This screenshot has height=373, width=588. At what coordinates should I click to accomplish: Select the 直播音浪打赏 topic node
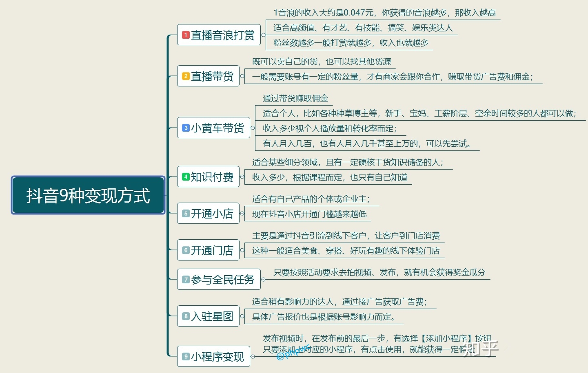click(219, 35)
